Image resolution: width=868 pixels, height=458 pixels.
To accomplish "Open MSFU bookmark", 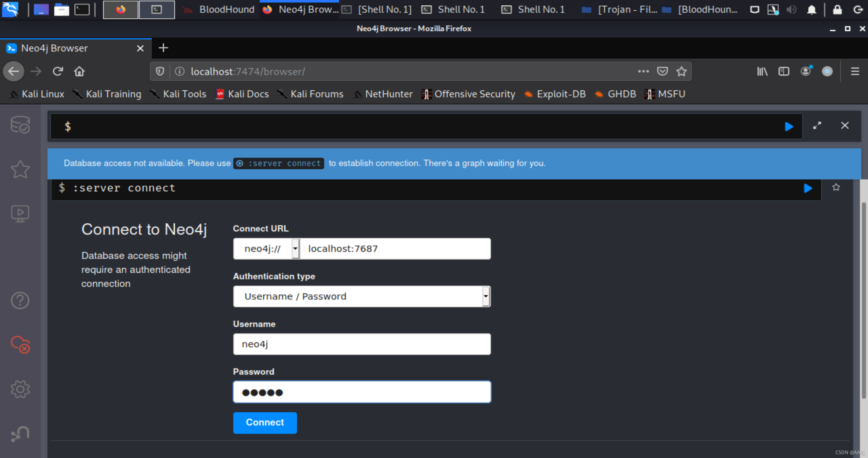I will 665,94.
